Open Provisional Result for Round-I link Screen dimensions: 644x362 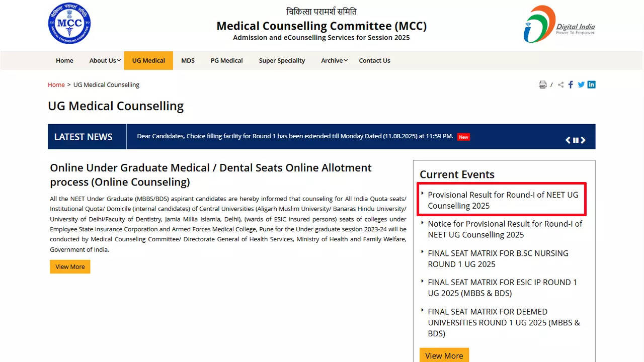(503, 200)
